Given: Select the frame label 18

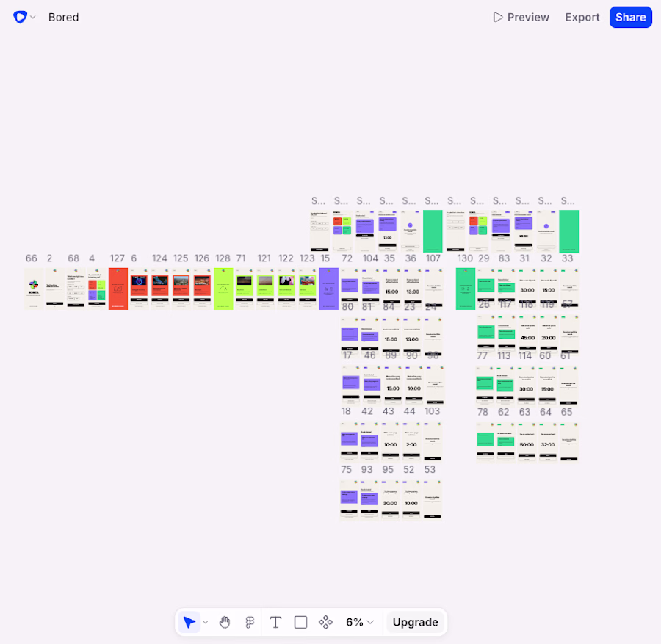Looking at the screenshot, I should tap(346, 411).
